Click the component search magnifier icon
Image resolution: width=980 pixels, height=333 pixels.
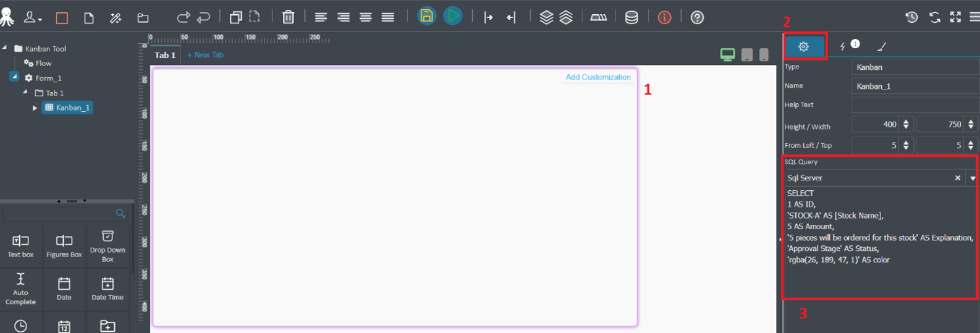coord(120,214)
